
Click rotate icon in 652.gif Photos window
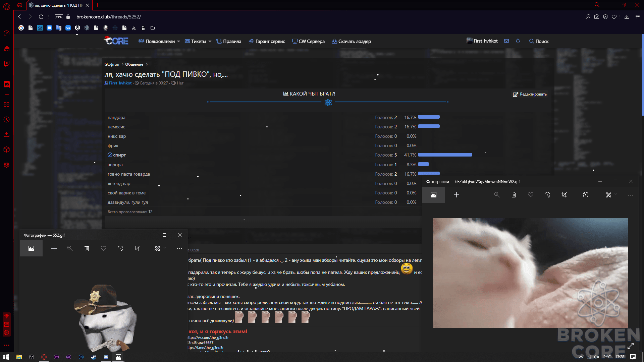pos(120,248)
